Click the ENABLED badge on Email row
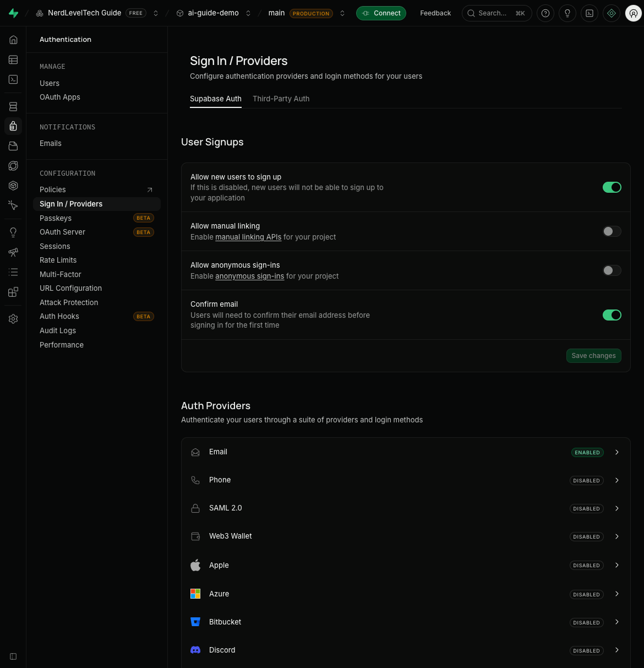Screen dimensions: 644x668 point(587,452)
